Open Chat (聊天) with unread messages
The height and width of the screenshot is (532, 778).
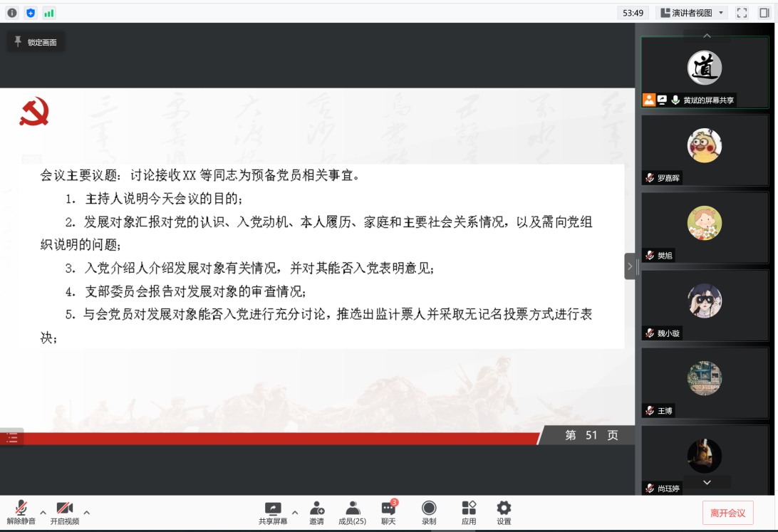[388, 513]
